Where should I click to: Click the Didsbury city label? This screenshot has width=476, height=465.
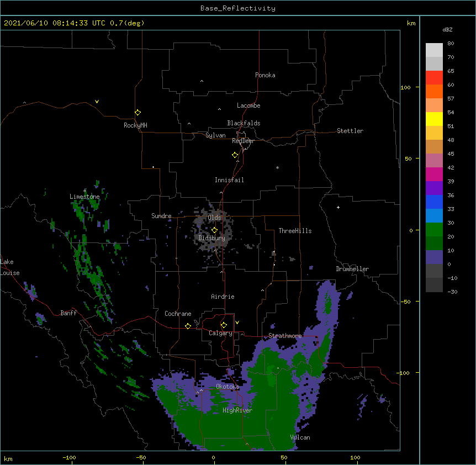[212, 238]
